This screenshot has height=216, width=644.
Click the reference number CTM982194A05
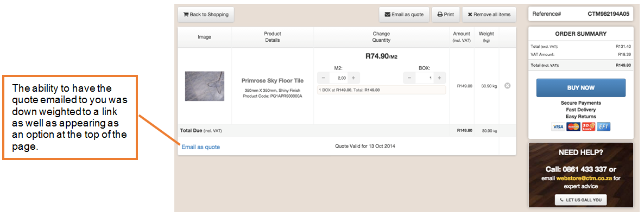point(608,14)
